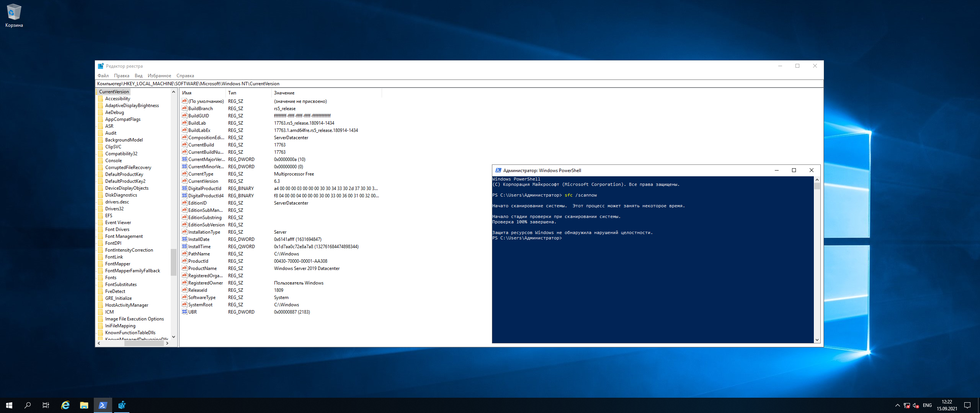
Task: Select the CorruptedFileRecovery tree key
Action: click(128, 167)
